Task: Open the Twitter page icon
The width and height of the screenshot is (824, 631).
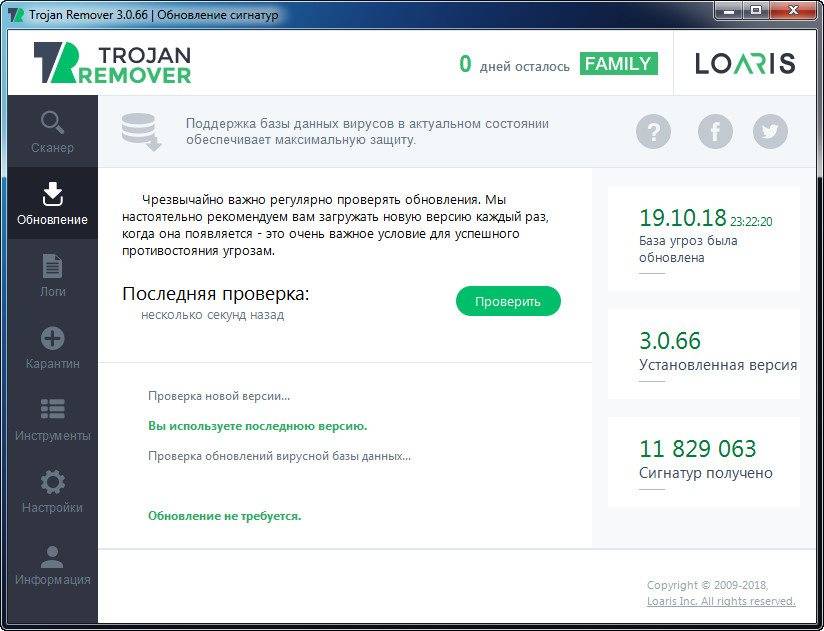Action: point(770,131)
